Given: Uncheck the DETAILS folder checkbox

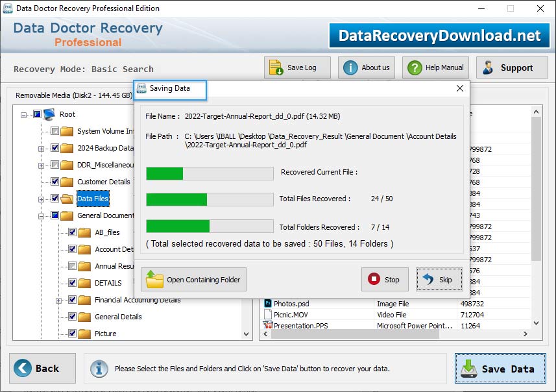Looking at the screenshot, I should tap(72, 283).
